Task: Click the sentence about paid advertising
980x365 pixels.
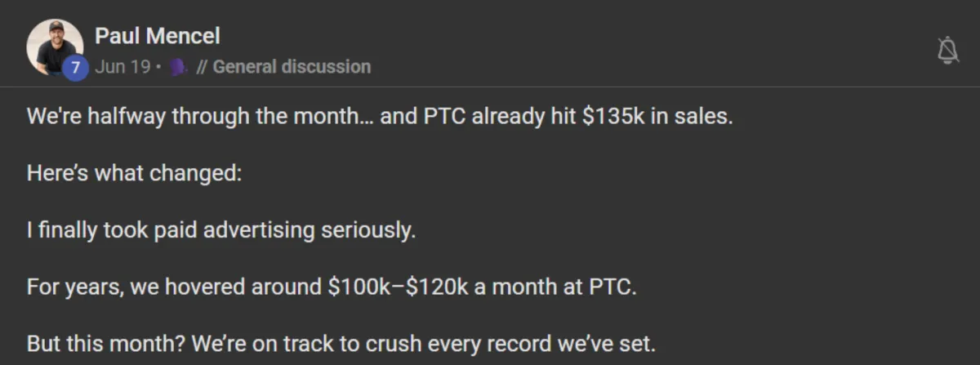Action: coord(221,230)
